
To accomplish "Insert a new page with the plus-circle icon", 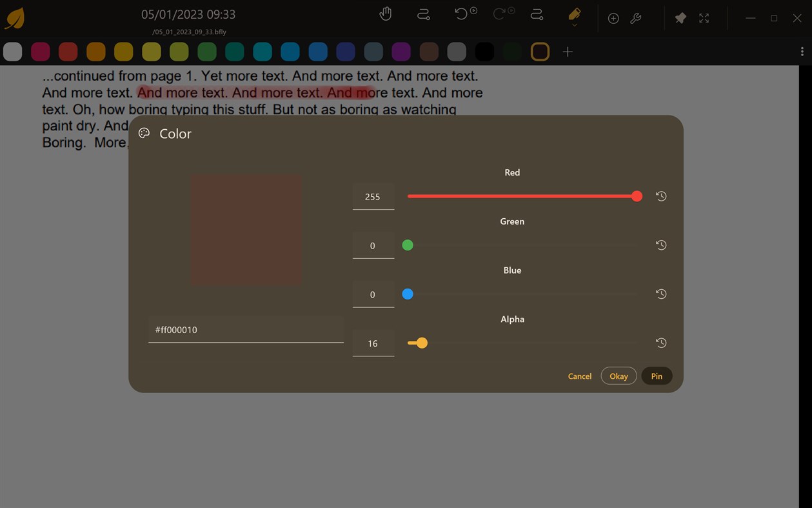I will 613,18.
